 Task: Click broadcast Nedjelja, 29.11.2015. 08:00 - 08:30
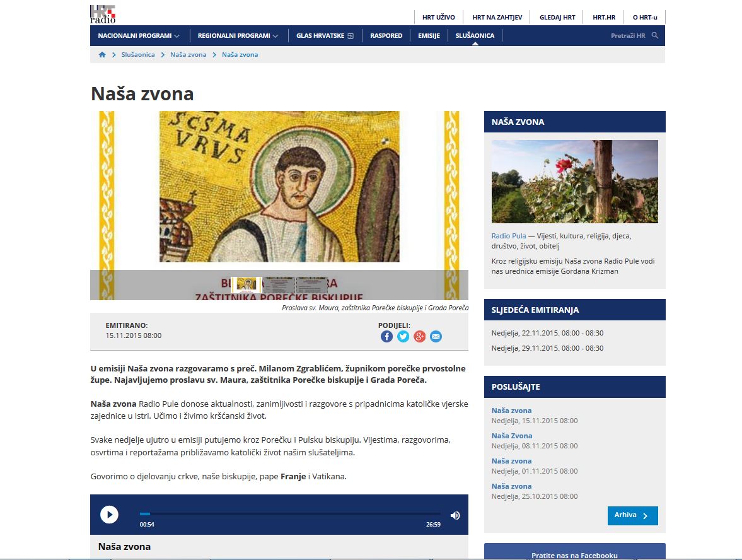pos(547,348)
